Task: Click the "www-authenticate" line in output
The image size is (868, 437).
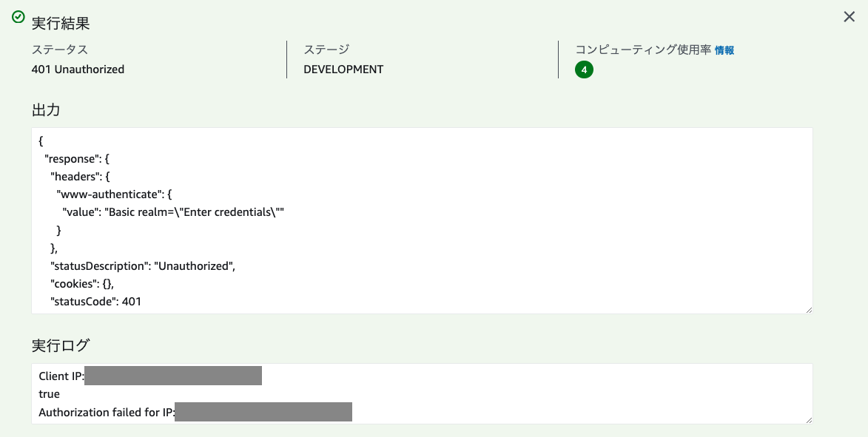Action: pyautogui.click(x=114, y=194)
